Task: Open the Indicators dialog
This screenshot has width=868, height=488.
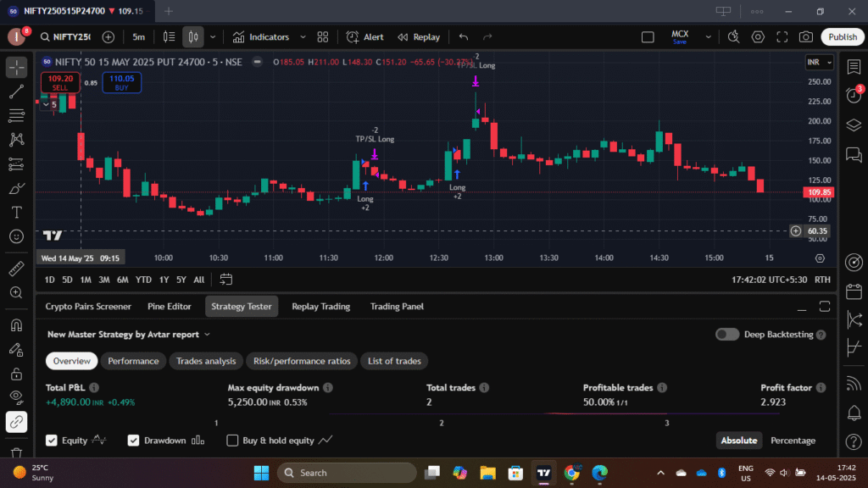Action: pyautogui.click(x=261, y=37)
